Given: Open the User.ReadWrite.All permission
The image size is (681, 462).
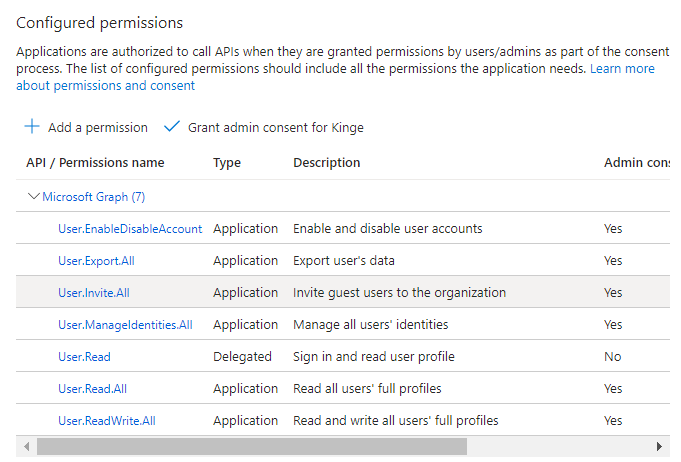Looking at the screenshot, I should [x=107, y=421].
